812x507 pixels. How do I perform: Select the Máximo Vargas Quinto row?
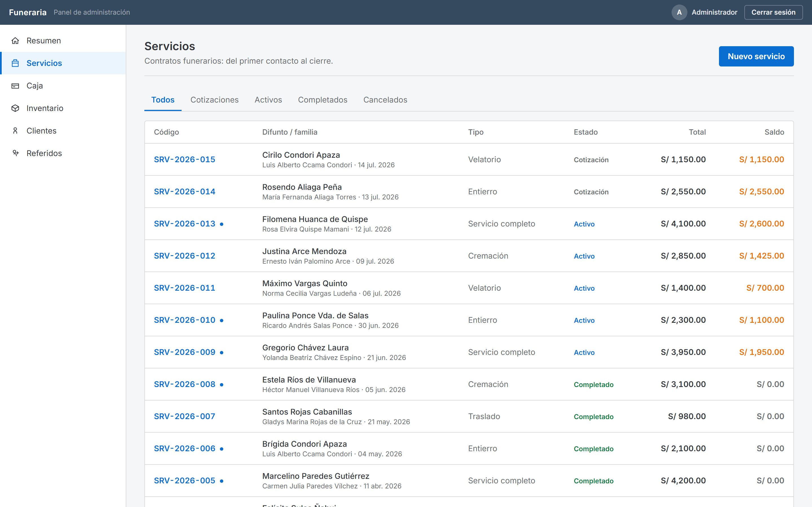(469, 288)
